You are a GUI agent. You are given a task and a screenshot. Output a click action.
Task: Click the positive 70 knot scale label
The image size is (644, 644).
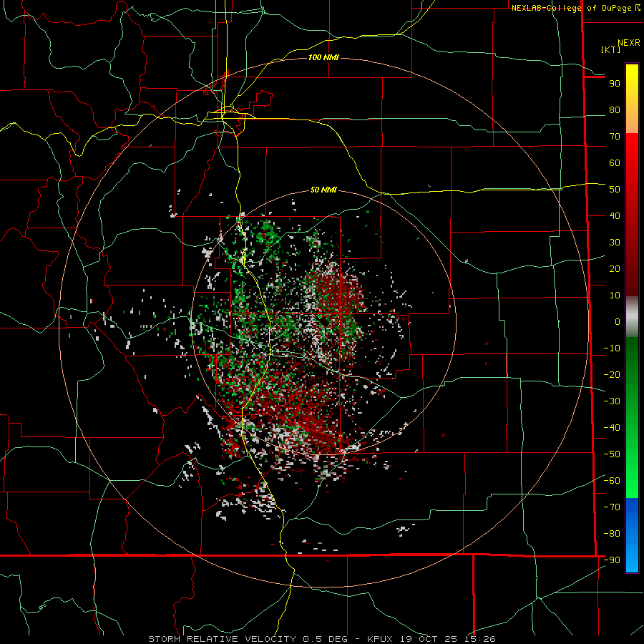pyautogui.click(x=615, y=137)
